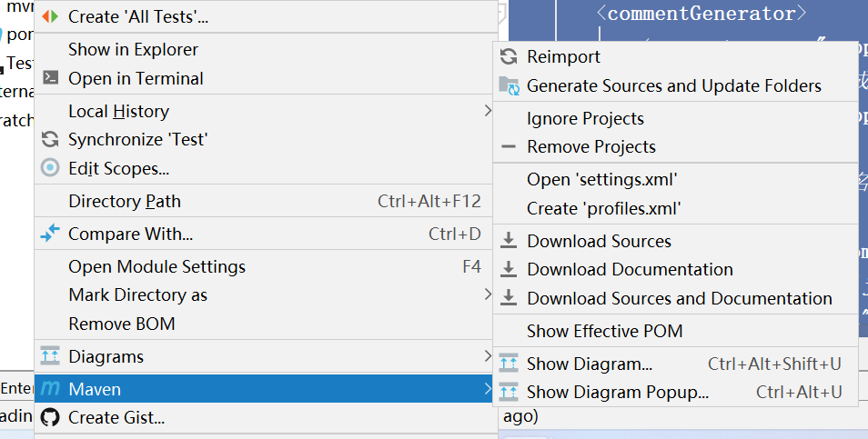Click the GitHub Create Gist icon
This screenshot has width=868, height=439.
[51, 418]
